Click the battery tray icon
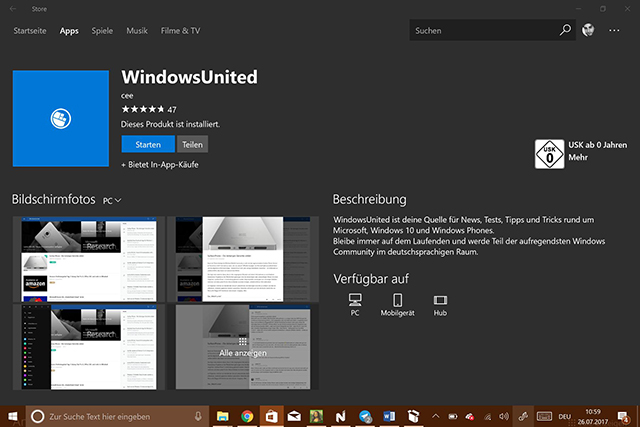The image size is (640, 427). pos(453,416)
